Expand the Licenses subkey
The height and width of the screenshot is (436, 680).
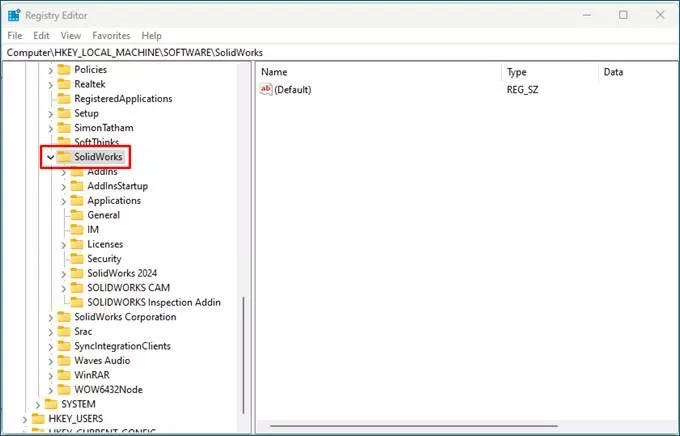(x=64, y=245)
